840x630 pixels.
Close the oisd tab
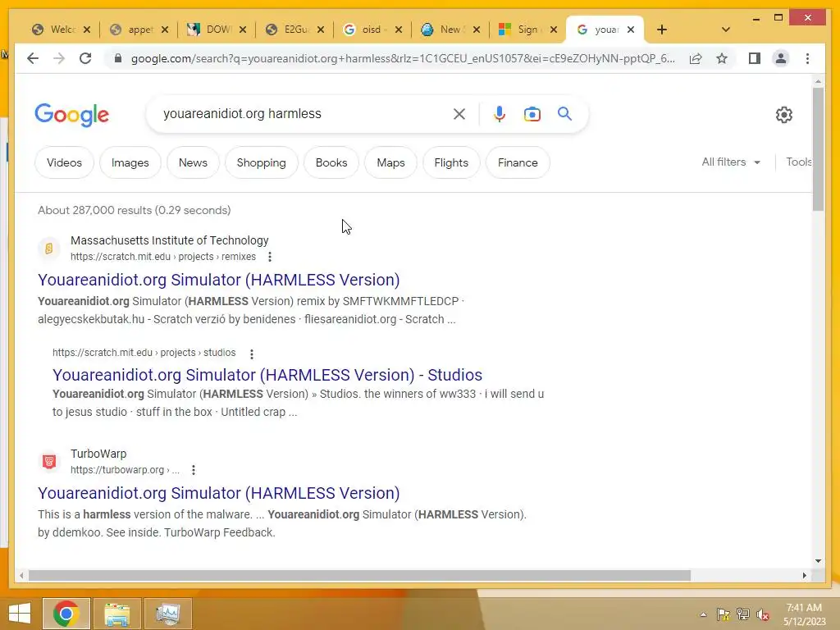point(399,30)
